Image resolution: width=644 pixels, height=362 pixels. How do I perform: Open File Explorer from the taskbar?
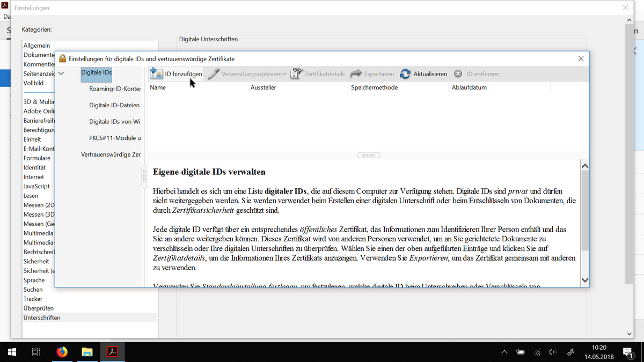pos(87,352)
